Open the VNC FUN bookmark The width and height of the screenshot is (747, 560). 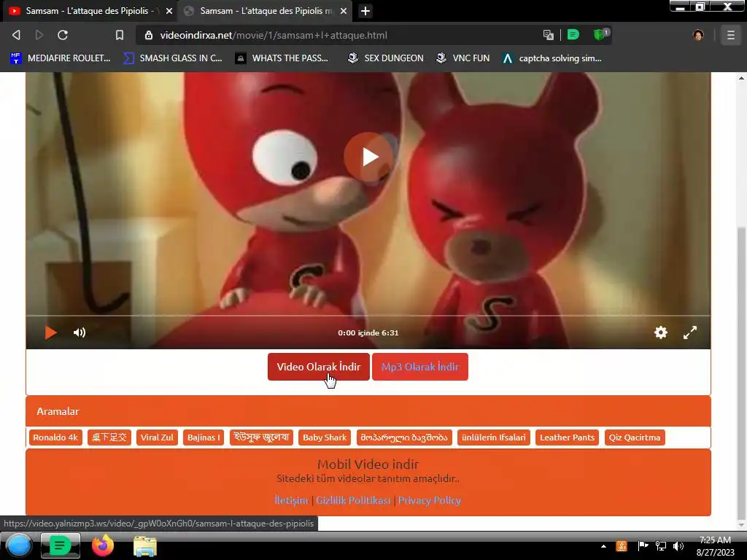pos(463,58)
